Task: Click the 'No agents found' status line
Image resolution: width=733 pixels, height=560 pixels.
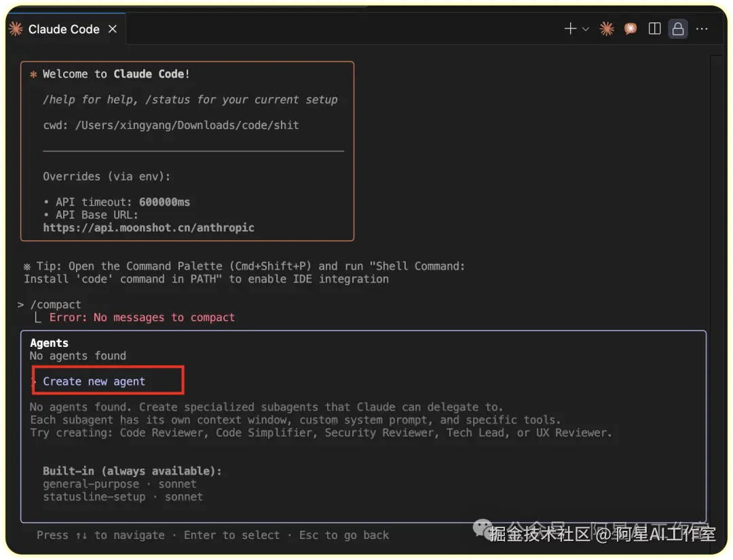Action: [x=78, y=356]
